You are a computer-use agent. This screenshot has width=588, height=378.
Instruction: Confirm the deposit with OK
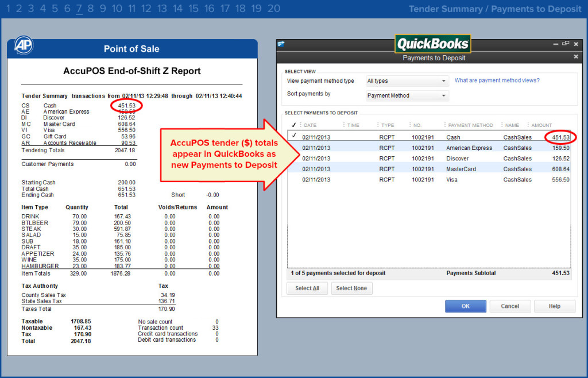click(x=465, y=306)
